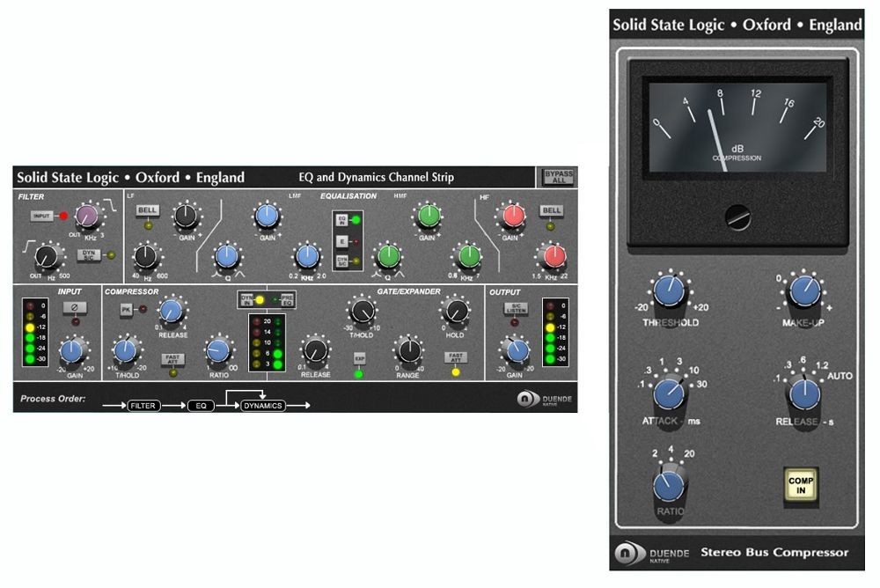The image size is (880, 588).
Task: Click the 'EQUALISATION' section heading
Action: point(348,196)
